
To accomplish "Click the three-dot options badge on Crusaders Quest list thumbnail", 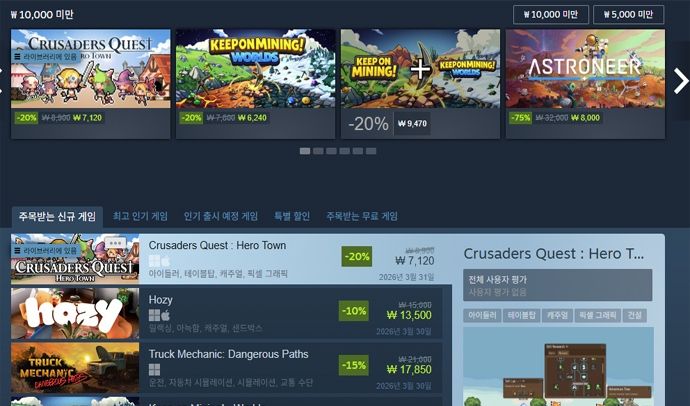I will tap(115, 243).
